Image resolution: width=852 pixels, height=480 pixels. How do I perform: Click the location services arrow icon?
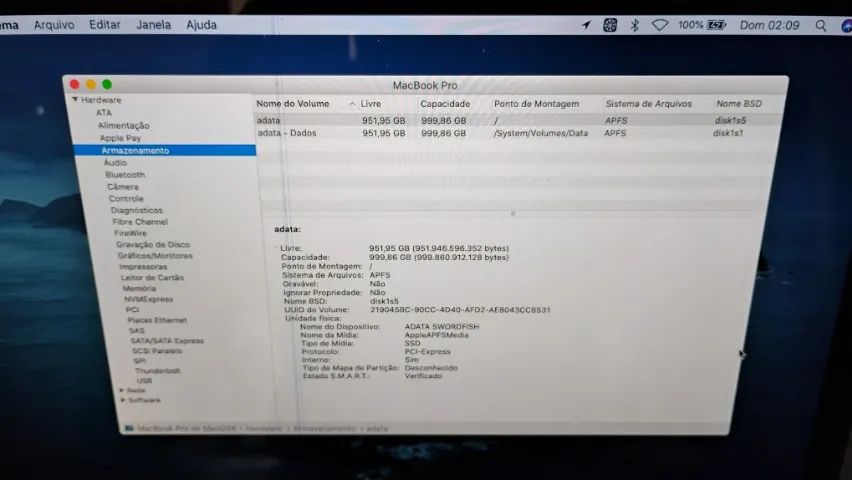[586, 25]
